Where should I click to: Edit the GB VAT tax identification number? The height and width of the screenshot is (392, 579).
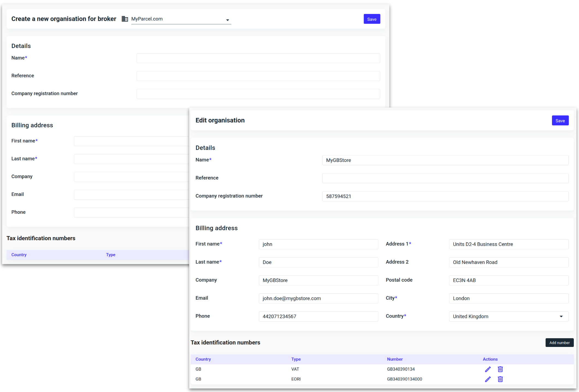[488, 369]
